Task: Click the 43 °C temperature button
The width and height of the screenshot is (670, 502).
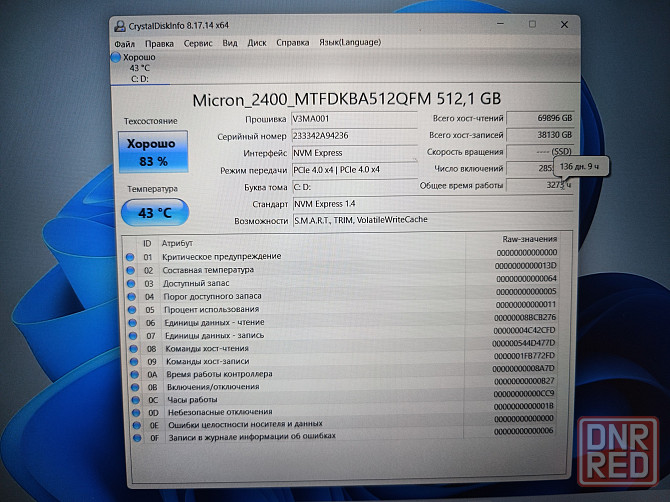Action: [155, 212]
